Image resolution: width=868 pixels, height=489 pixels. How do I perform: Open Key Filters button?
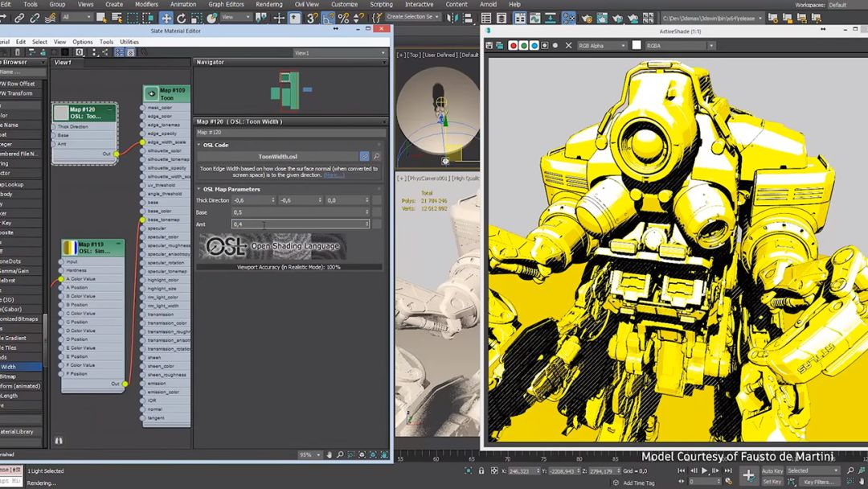click(x=818, y=482)
